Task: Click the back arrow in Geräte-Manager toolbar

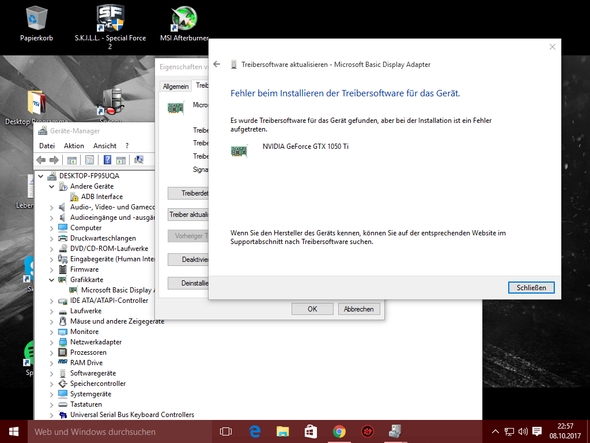Action: [41, 160]
